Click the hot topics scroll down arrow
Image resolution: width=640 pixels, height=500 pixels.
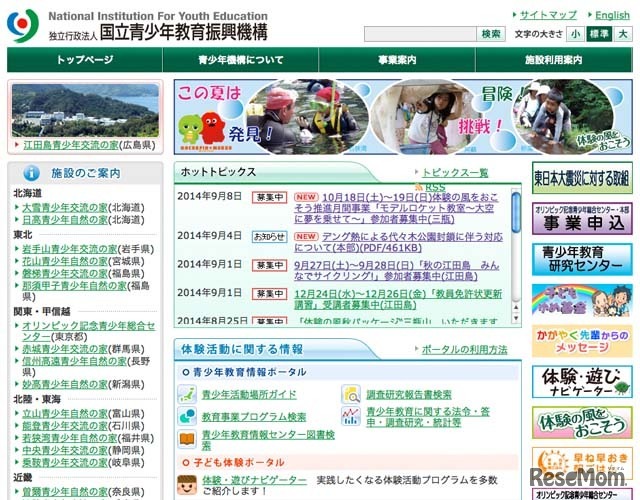point(516,318)
